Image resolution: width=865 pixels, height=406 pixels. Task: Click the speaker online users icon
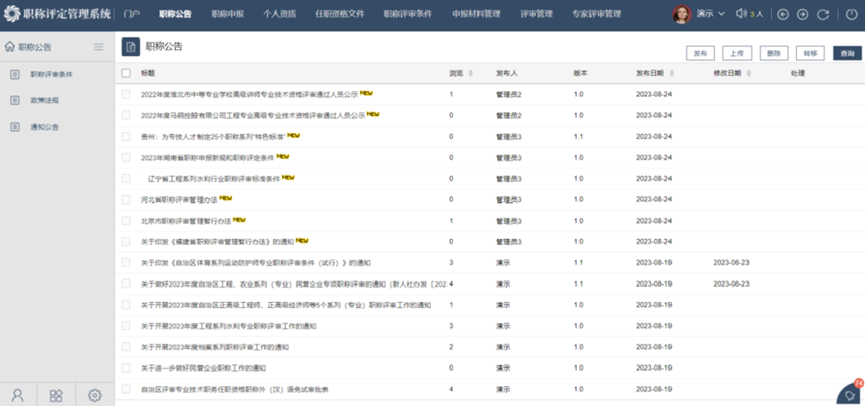[742, 15]
